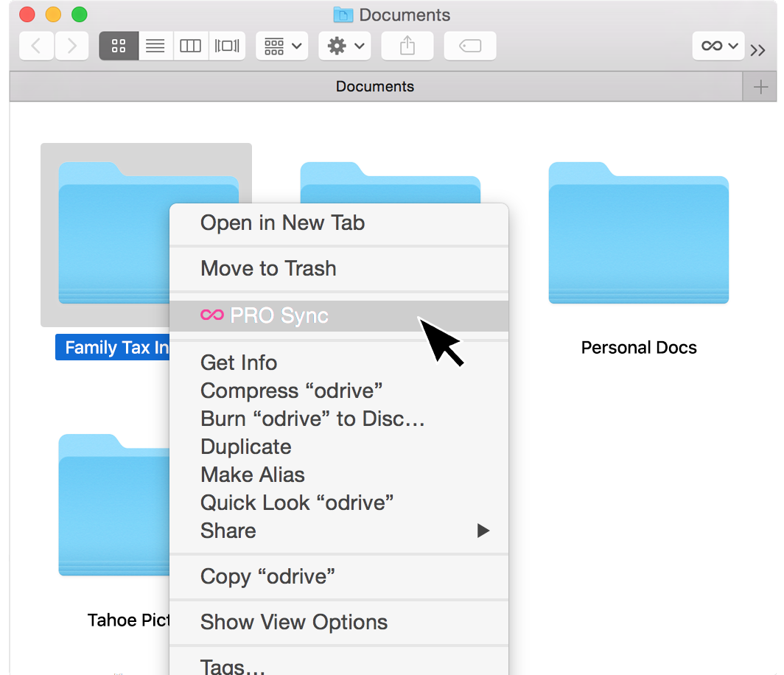Switch to column view
784x675 pixels.
point(191,46)
